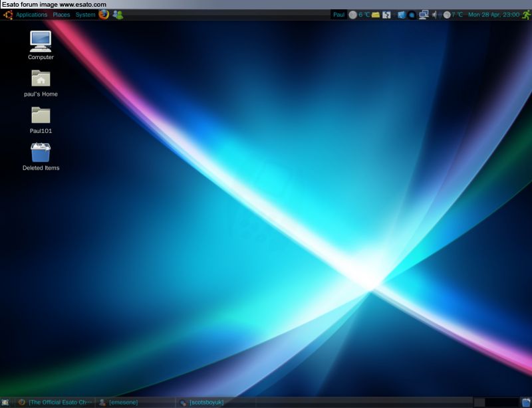Screen dimensions: 532x408
Task: Open the network connection monitor icon
Action: [424, 15]
